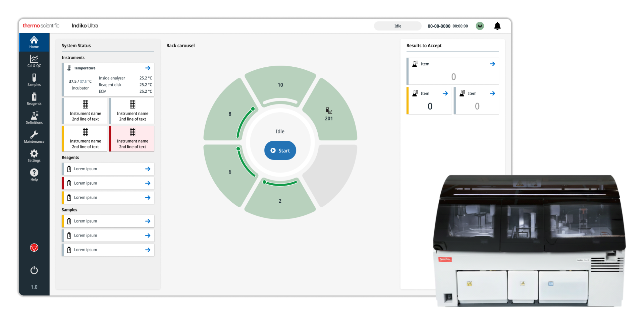Viewport: 644px width, 323px height.
Task: Click the arrow on the grey-marked Reagents row
Action: click(x=148, y=169)
